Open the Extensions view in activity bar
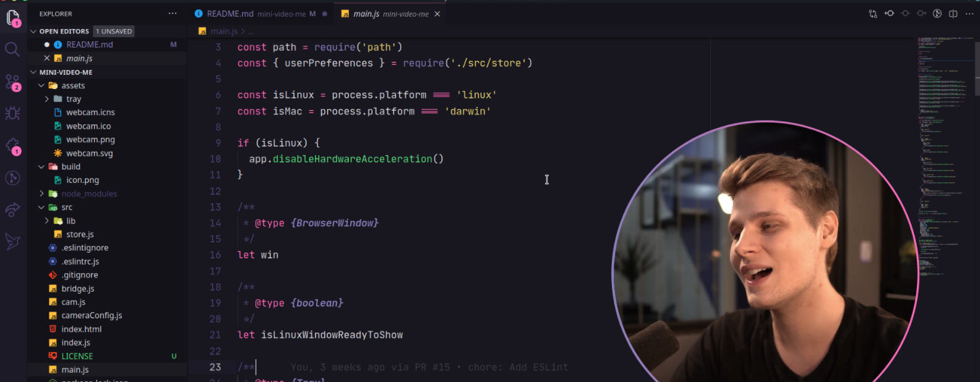Screen dimensions: 980x382 pyautogui.click(x=12, y=146)
